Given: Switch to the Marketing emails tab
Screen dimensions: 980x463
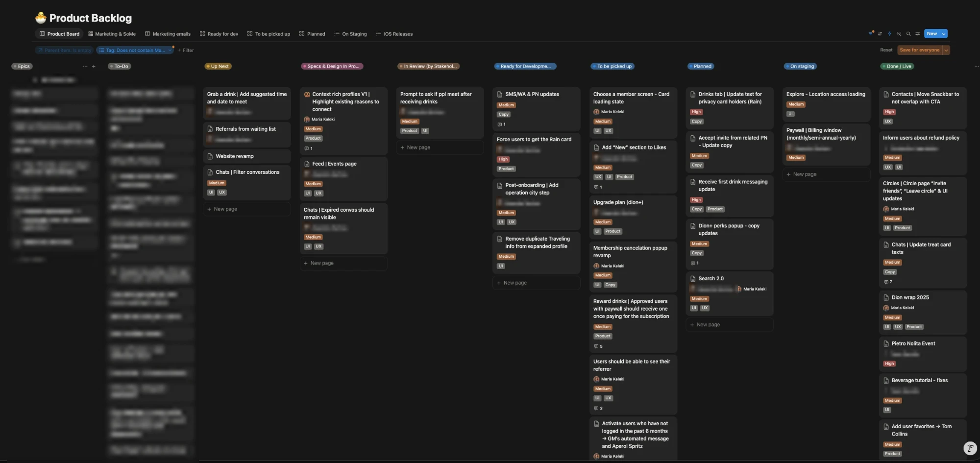Looking at the screenshot, I should pos(168,34).
